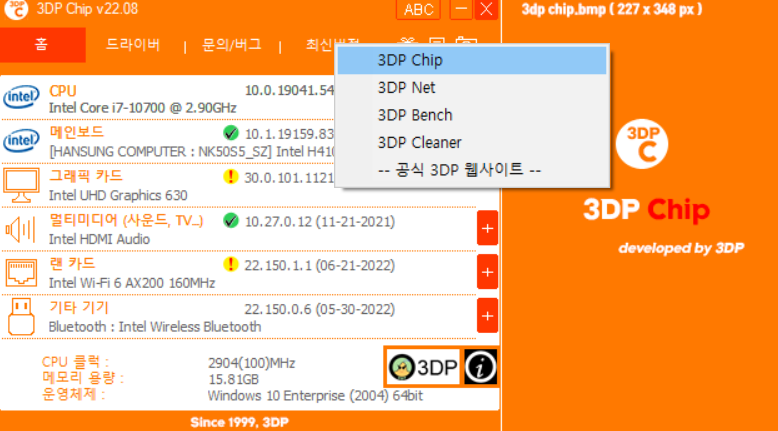This screenshot has height=431, width=778.
Task: Click the green check beside 메인보드 version
Action: click(231, 133)
